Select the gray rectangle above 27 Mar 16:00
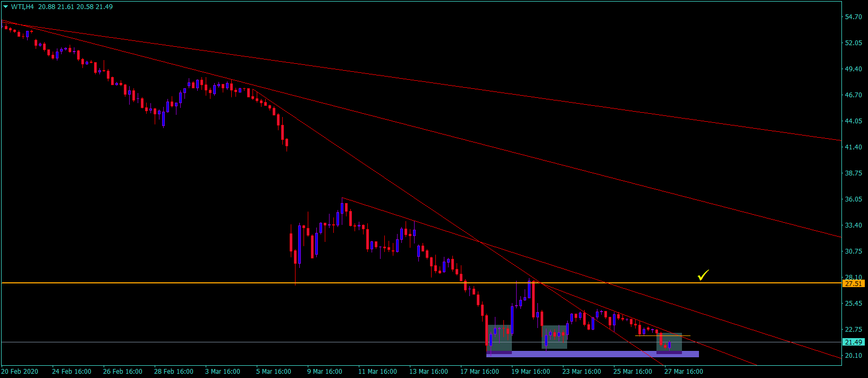This screenshot has width=868, height=378. 669,342
